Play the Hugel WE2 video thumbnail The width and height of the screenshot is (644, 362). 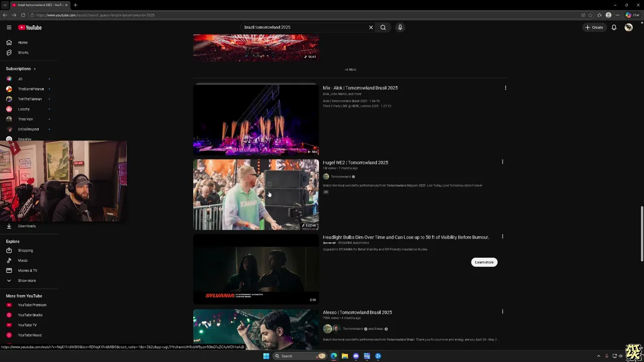click(256, 195)
